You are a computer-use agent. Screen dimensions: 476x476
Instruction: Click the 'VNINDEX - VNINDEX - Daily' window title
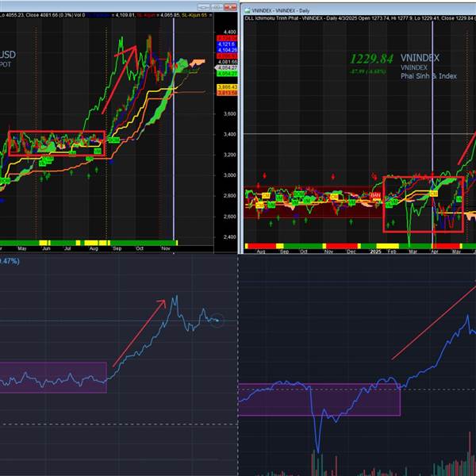(x=281, y=10)
